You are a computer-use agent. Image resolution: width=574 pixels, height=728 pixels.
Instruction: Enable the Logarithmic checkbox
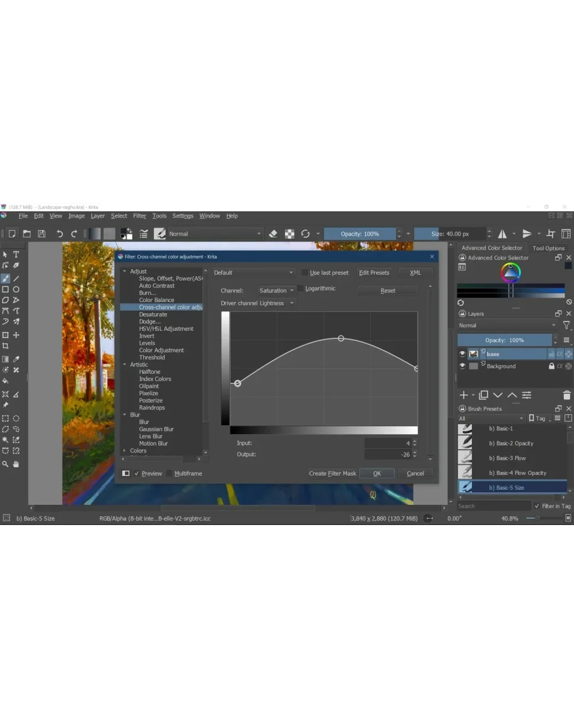302,289
